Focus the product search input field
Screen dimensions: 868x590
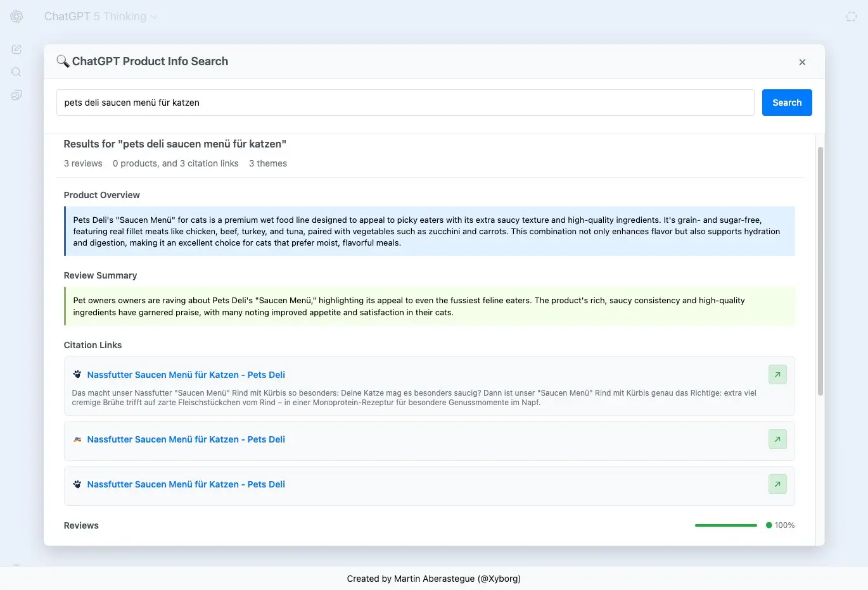(x=405, y=103)
